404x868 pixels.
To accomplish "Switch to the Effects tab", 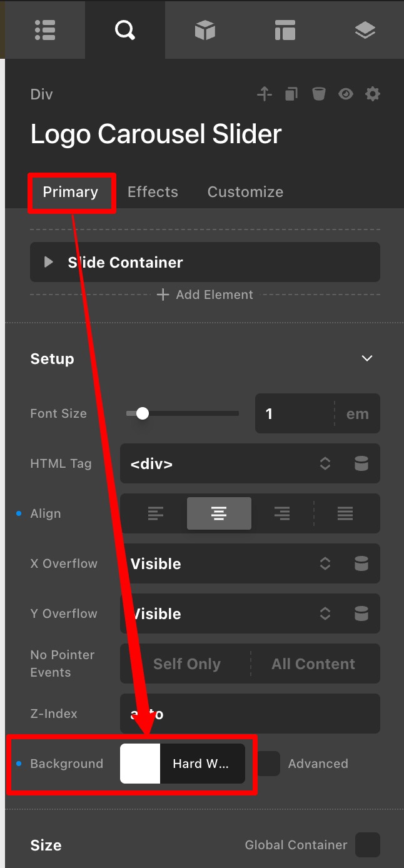I will [153, 192].
